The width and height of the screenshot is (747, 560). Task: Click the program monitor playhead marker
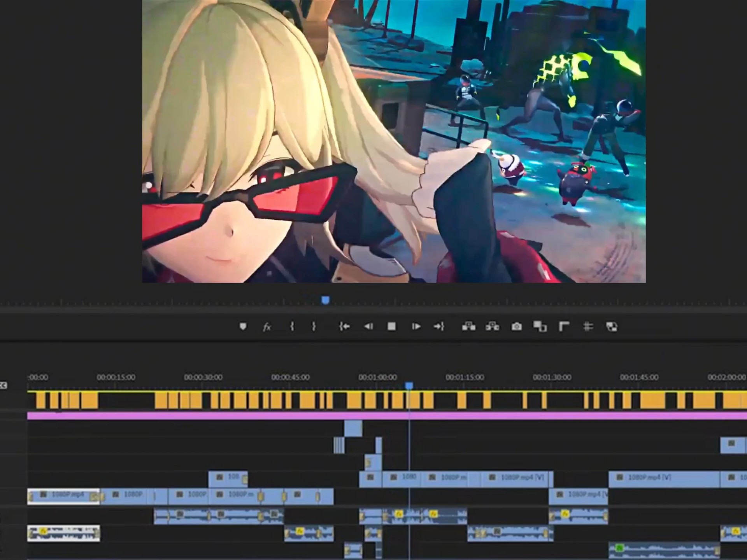(326, 300)
